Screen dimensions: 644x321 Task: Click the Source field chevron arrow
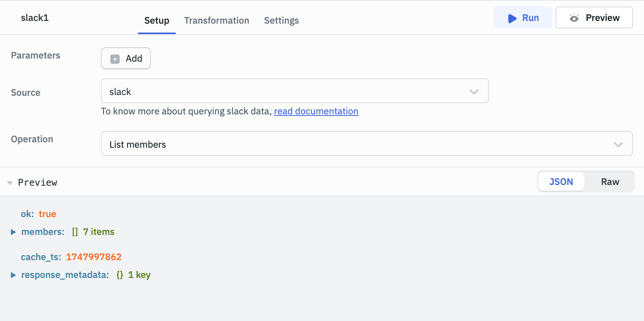[474, 92]
